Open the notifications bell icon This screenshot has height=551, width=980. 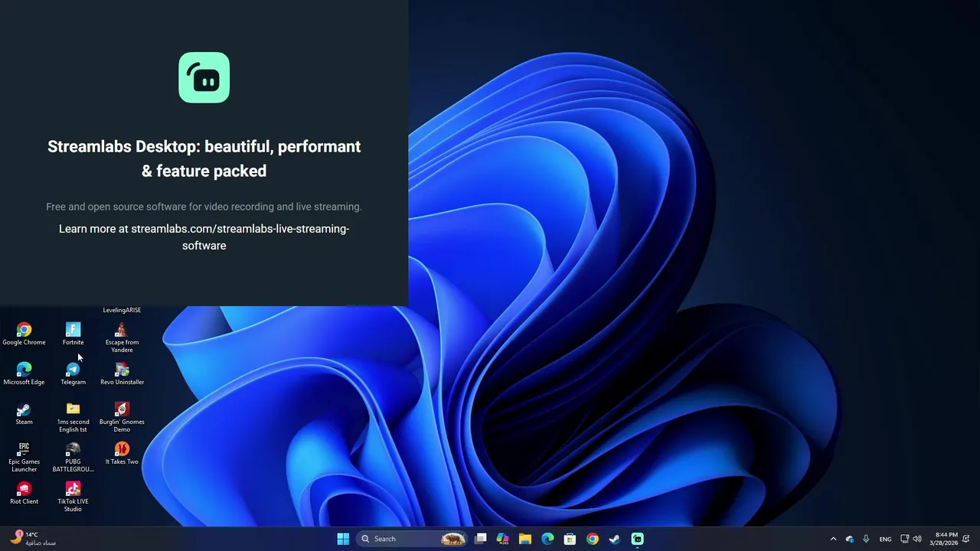966,539
